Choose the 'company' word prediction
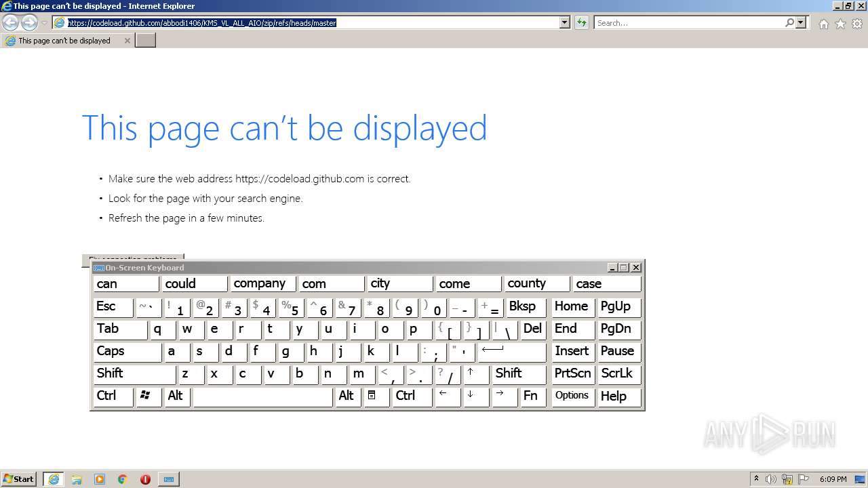This screenshot has width=868, height=488. click(263, 283)
